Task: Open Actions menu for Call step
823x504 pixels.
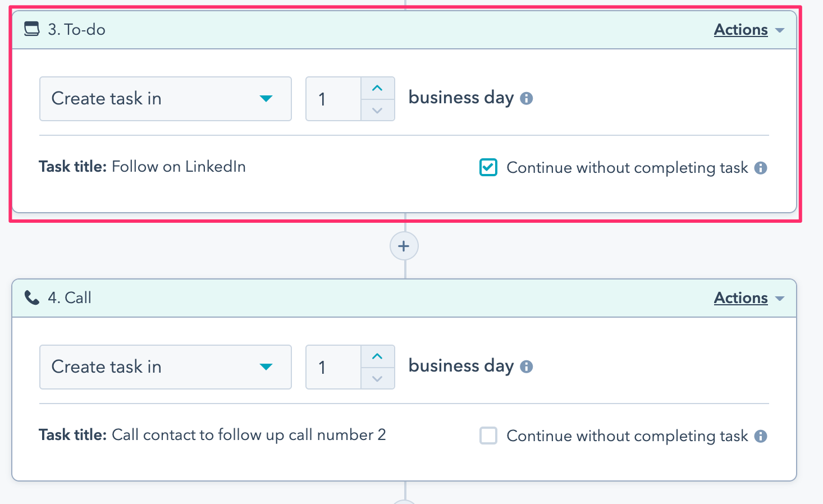Action: (748, 298)
